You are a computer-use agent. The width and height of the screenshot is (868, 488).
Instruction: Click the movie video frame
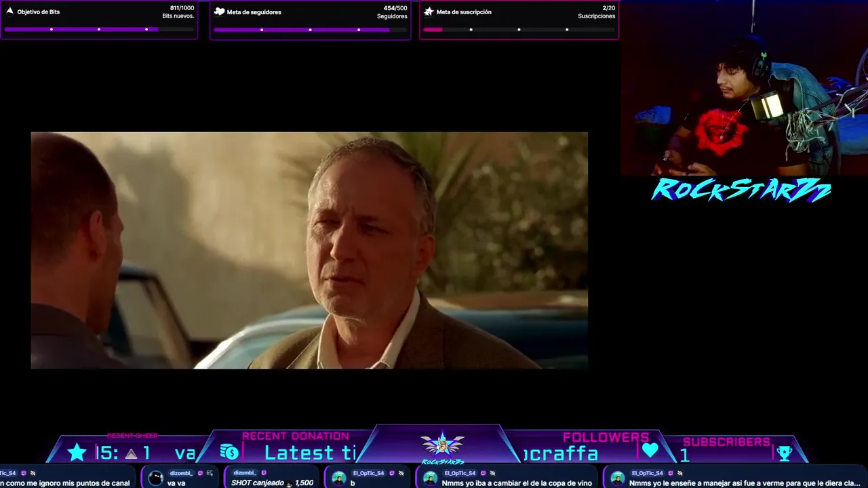pyautogui.click(x=309, y=250)
